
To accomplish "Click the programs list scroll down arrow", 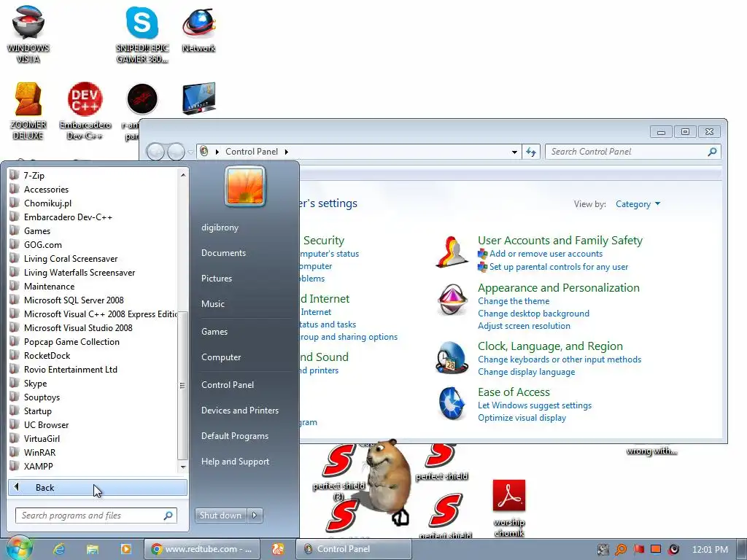I will [x=183, y=467].
